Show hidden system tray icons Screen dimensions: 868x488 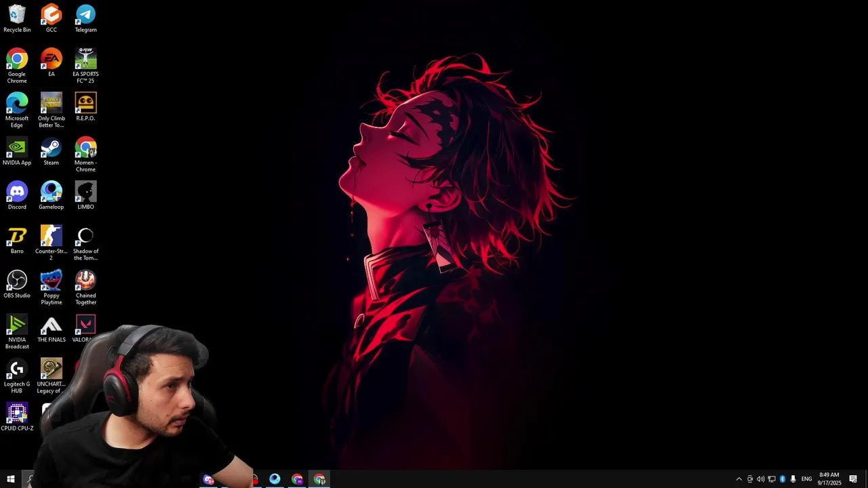click(739, 479)
